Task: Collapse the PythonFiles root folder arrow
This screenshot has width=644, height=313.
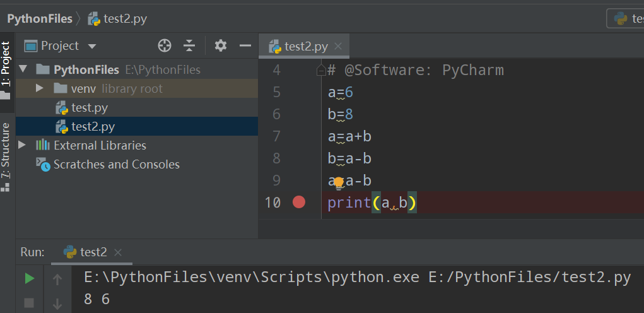Action: (23, 69)
